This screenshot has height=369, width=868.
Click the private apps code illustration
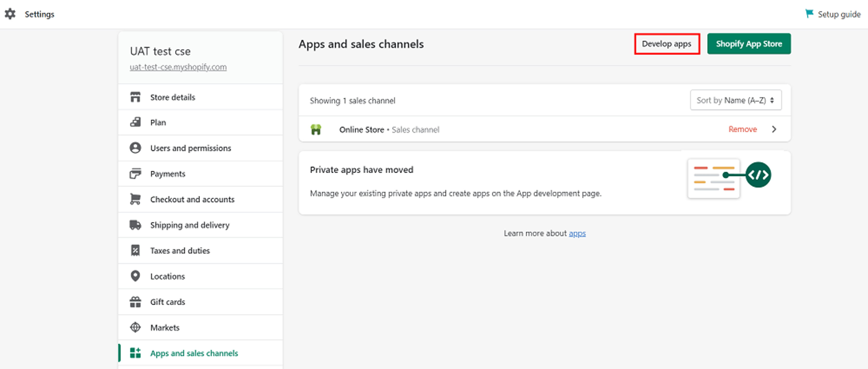pos(729,179)
